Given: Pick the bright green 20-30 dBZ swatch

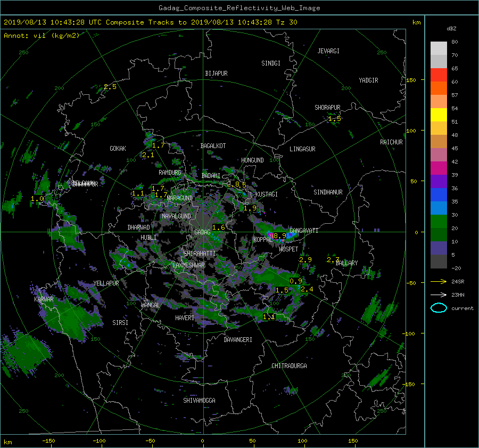Looking at the screenshot, I should click(439, 222).
